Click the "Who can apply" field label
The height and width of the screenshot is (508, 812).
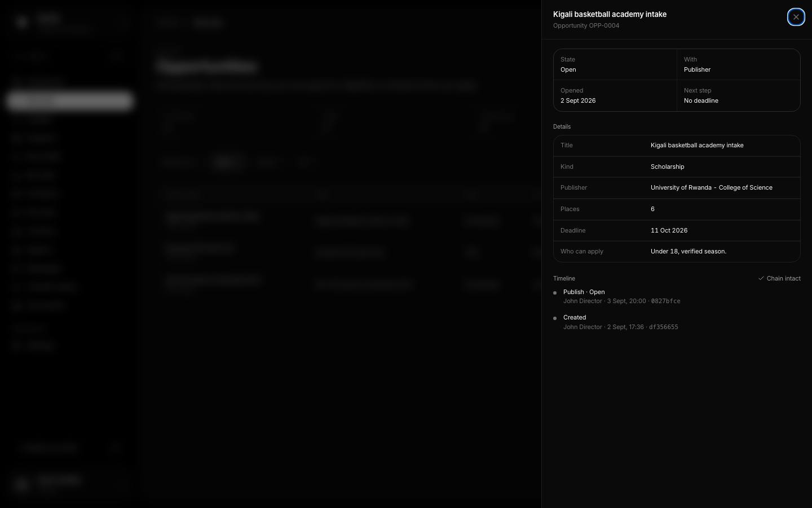coord(582,251)
